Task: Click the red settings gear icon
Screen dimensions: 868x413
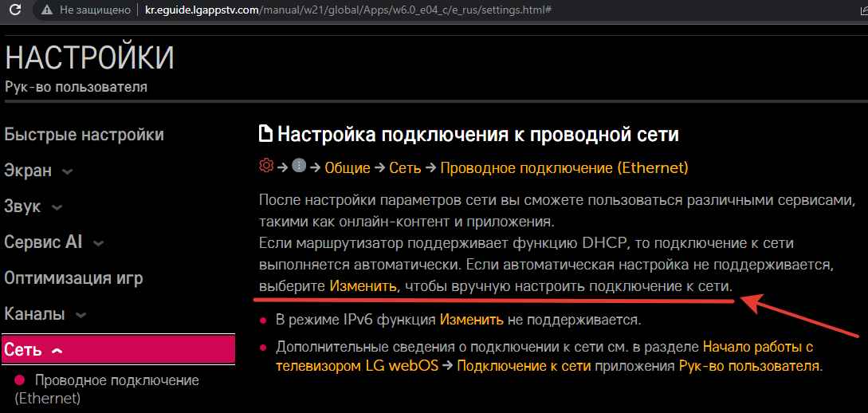Action: [266, 167]
